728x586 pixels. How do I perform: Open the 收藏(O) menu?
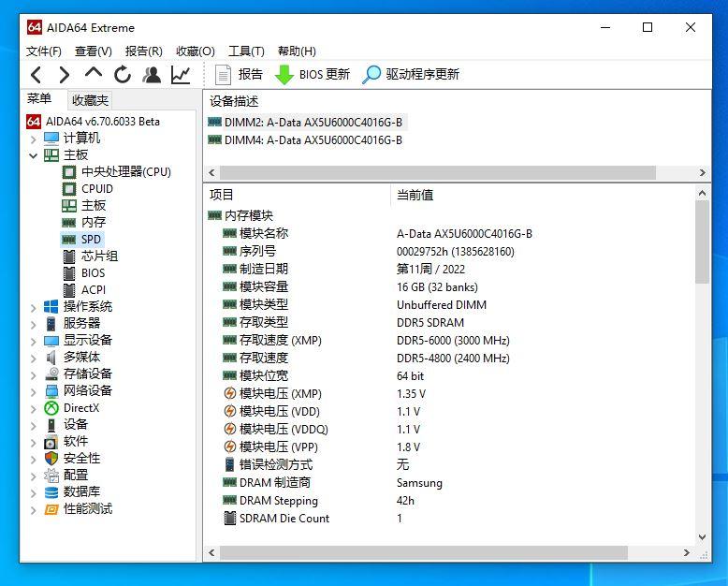pos(196,51)
